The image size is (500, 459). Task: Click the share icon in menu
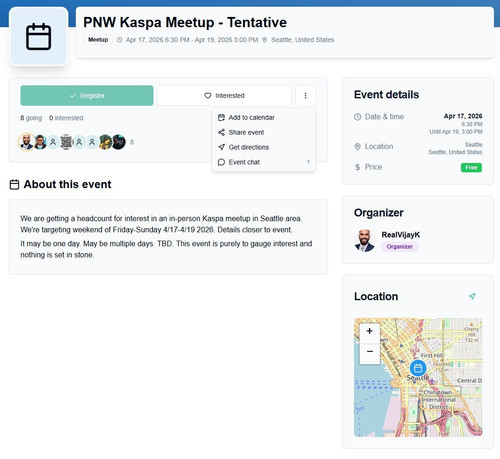click(221, 132)
